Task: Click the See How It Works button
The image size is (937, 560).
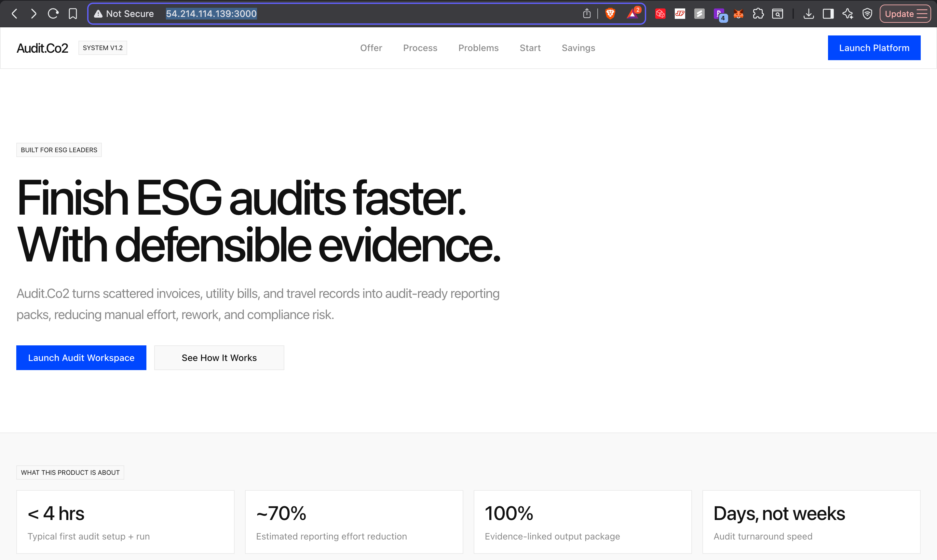Action: 219,358
